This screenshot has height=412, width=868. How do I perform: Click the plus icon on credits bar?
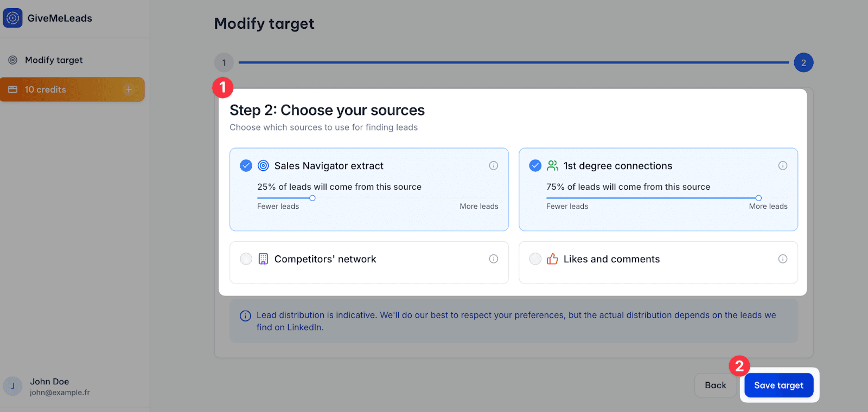[129, 89]
